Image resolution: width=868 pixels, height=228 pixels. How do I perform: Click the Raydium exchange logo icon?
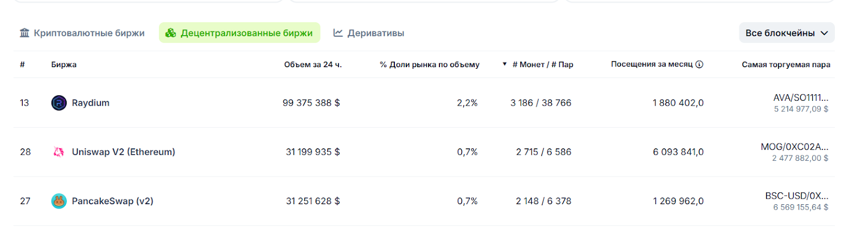click(x=59, y=103)
